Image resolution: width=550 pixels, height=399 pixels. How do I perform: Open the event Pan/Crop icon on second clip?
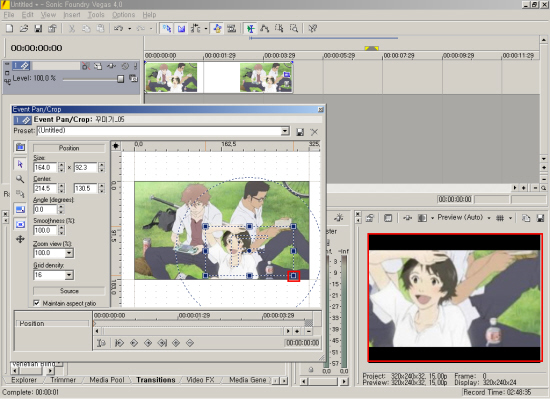[x=287, y=74]
